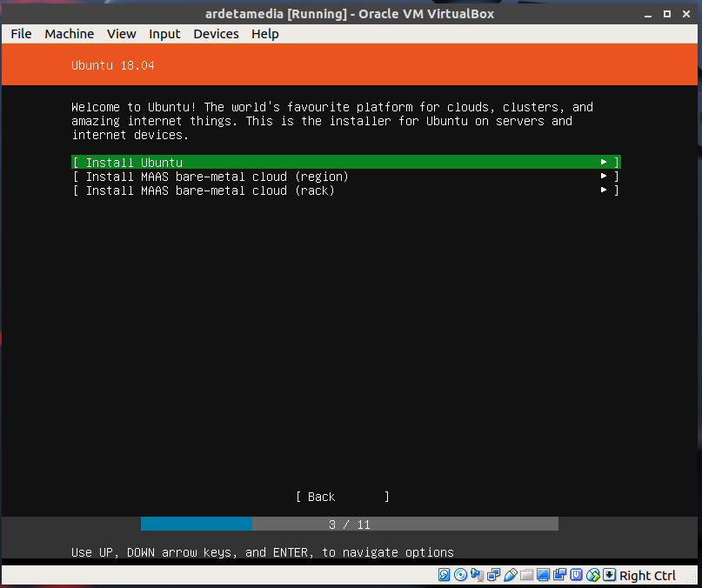702x588 pixels.
Task: Open the audio status icon
Action: [x=477, y=575]
